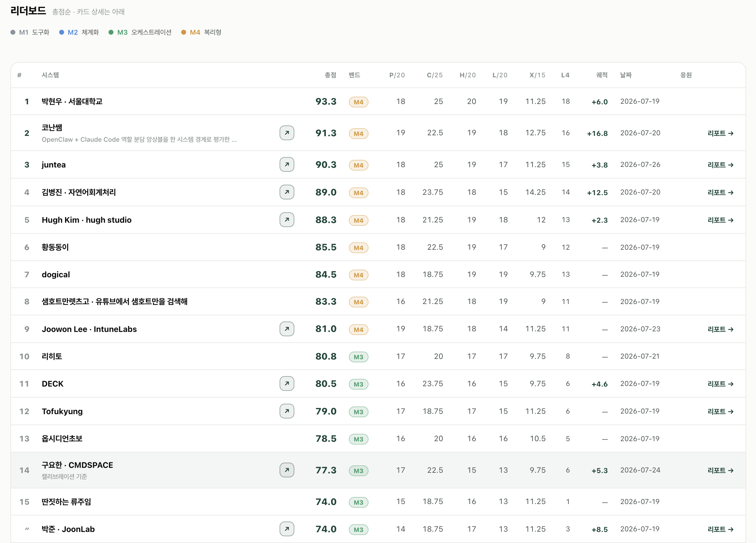Click the 리더보드 heading

coord(28,11)
